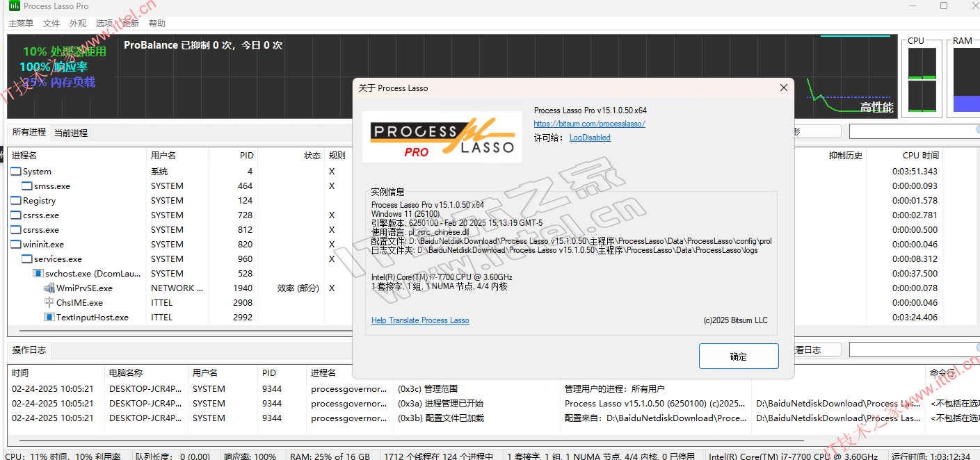The image size is (980, 460).
Task: Click the wininit.exe process icon
Action: click(16, 244)
